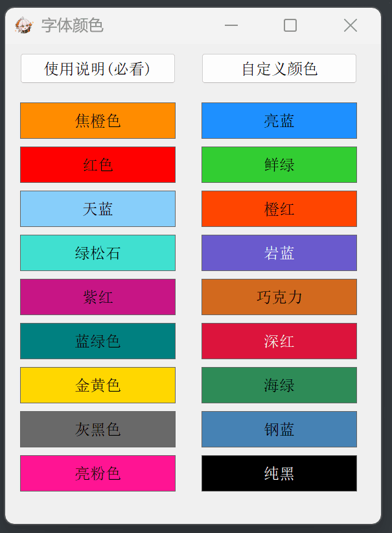Pick the 灰黑色 dark gray swatch

click(x=98, y=429)
